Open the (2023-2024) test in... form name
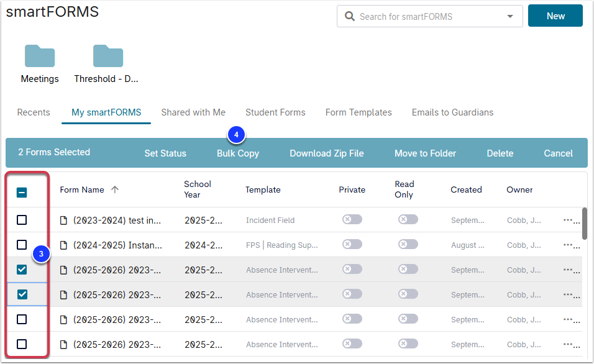 coord(117,221)
